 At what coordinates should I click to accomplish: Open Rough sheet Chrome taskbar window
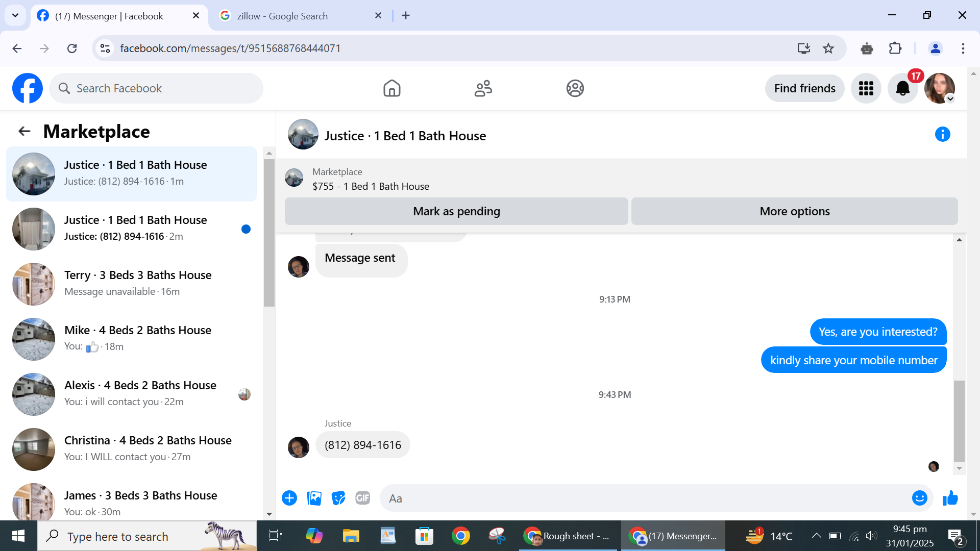[568, 536]
